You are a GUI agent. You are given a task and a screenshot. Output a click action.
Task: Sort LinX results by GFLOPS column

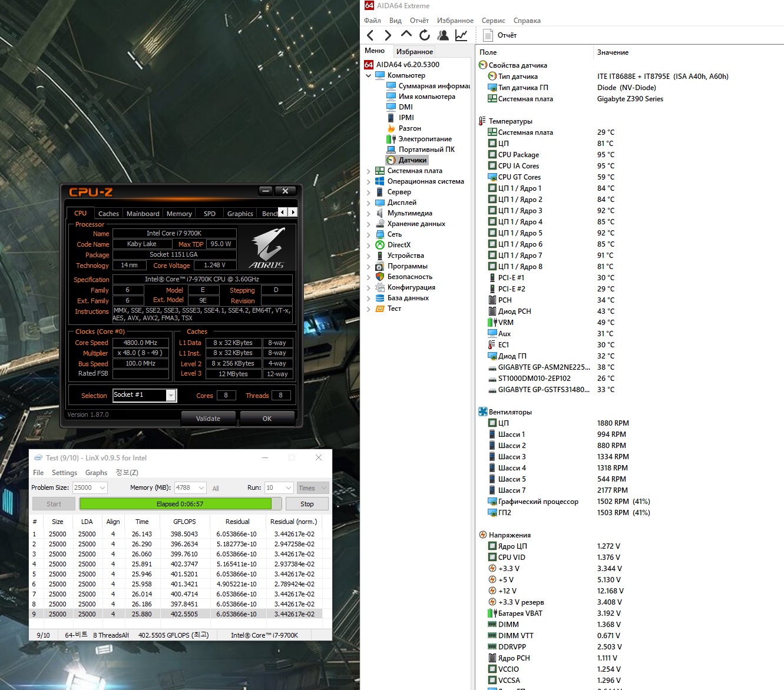[184, 522]
